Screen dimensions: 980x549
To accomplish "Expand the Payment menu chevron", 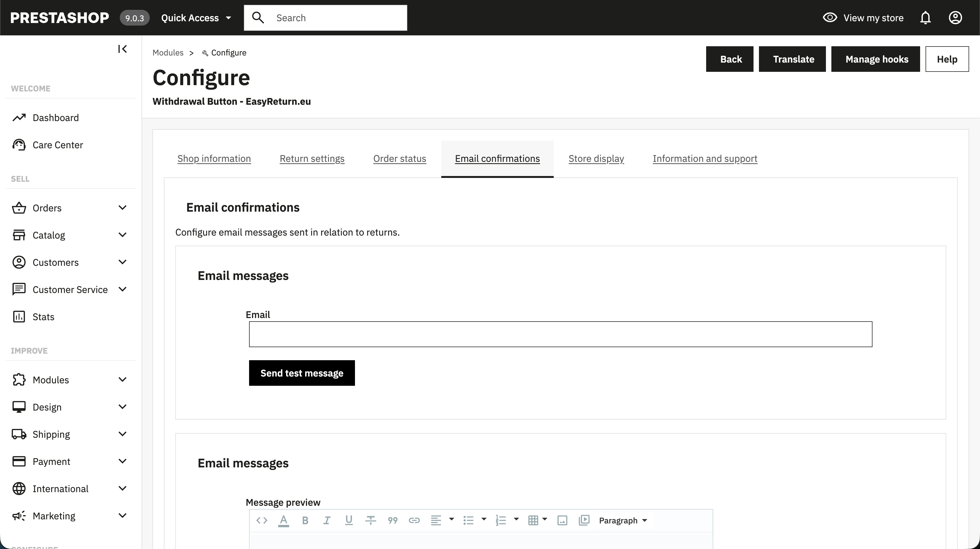I will tap(122, 461).
